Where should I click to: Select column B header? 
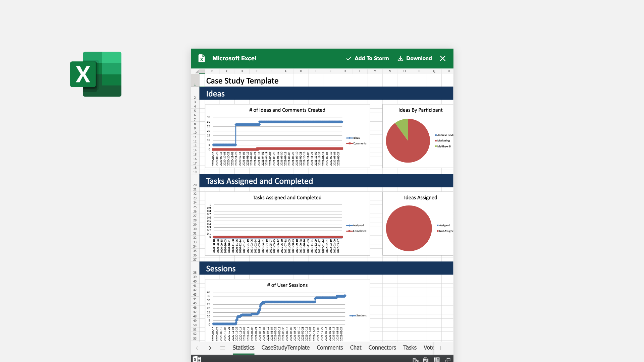coord(212,71)
